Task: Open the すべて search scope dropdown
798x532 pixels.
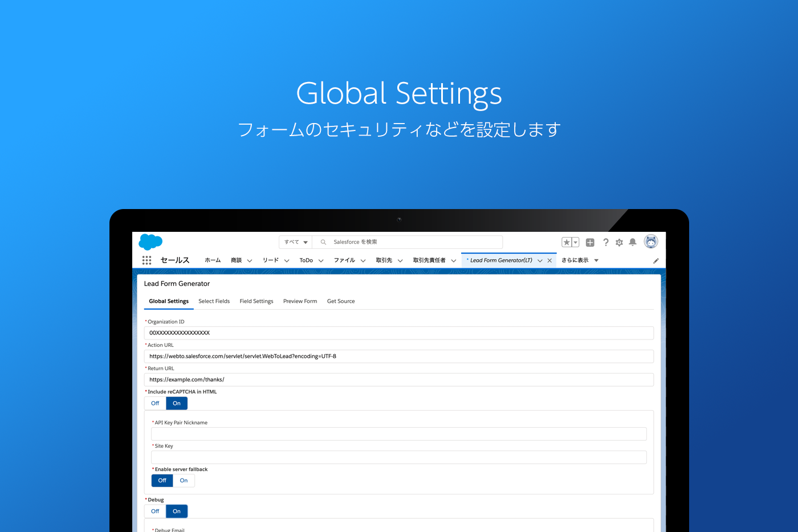Action: click(x=296, y=242)
